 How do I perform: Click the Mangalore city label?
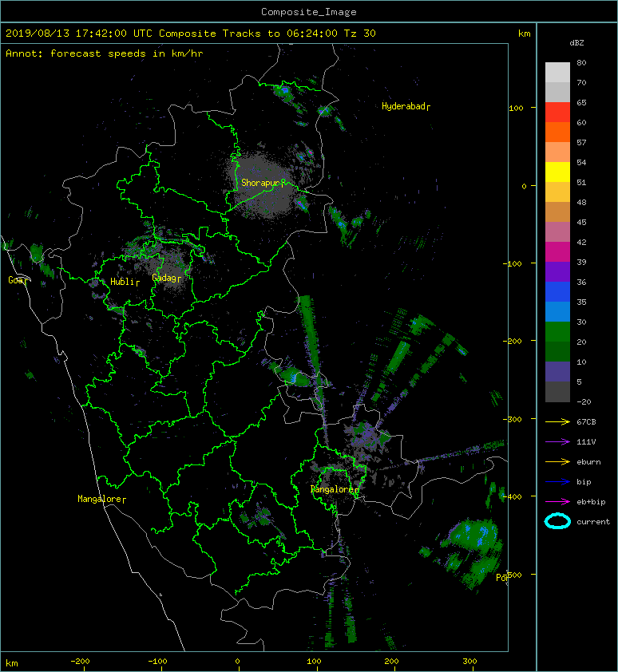(x=101, y=499)
